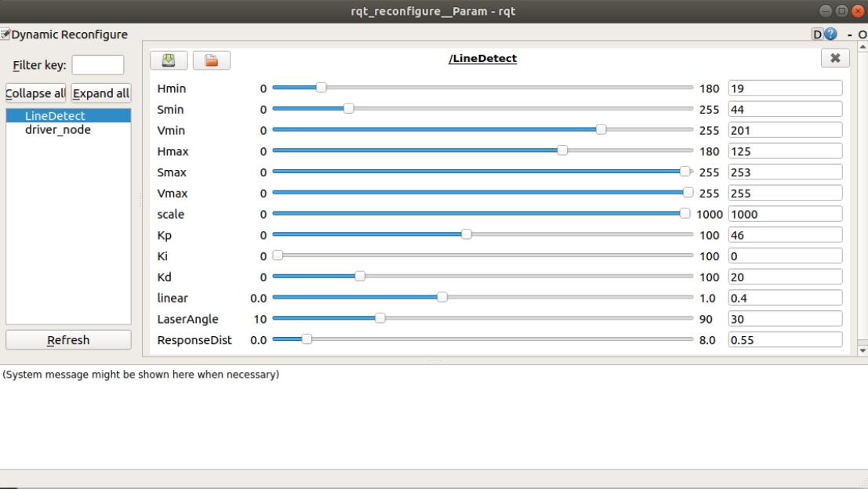This screenshot has height=489, width=868.
Task: Edit the linear value field showing 0.4
Action: [x=785, y=298]
